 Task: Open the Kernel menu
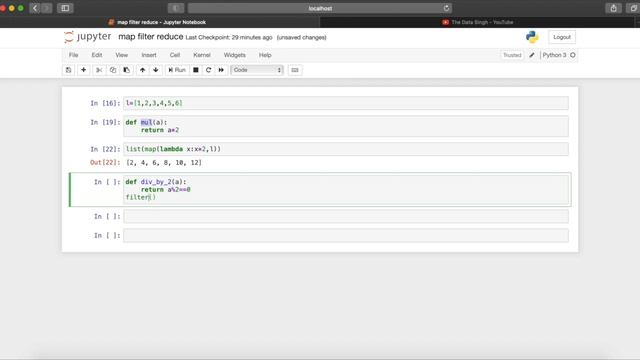(202, 55)
